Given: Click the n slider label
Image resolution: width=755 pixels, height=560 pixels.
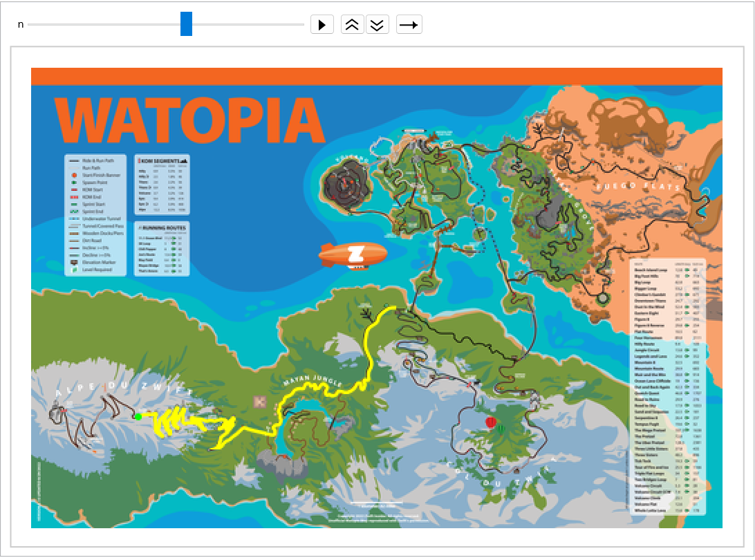Looking at the screenshot, I should (x=21, y=24).
